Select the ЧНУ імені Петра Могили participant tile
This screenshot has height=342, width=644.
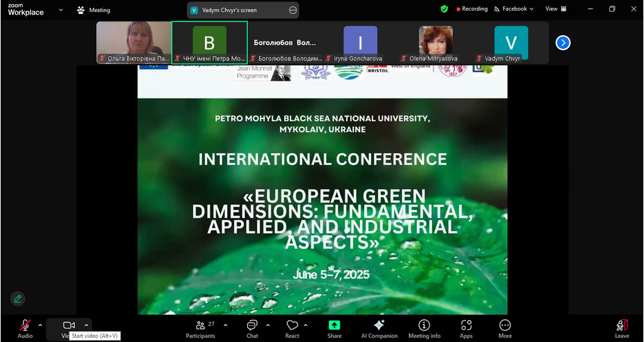click(x=210, y=43)
